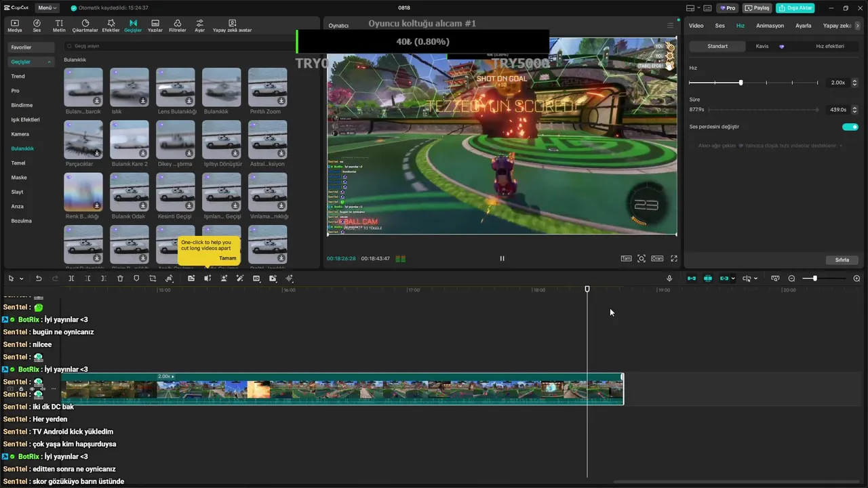Select the Işık Efektleri transition category

point(25,120)
